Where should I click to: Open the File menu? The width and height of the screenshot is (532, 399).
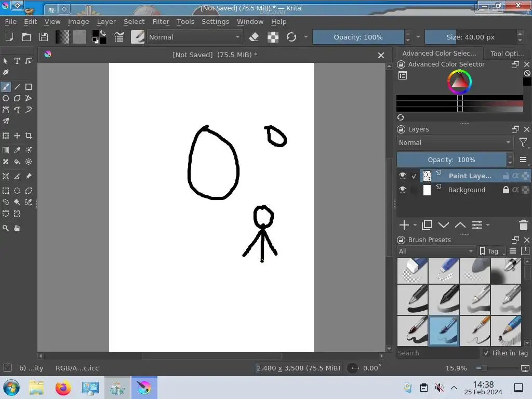(10, 22)
